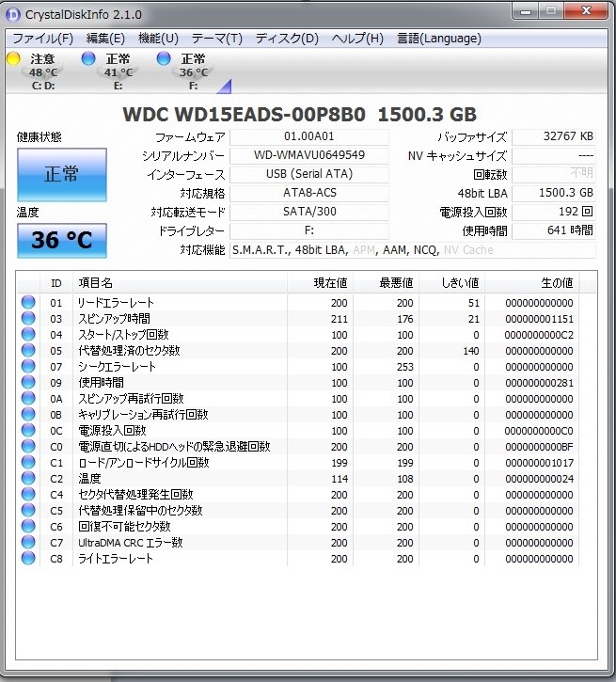Click the status icon for ID 0B
The height and width of the screenshot is (682, 616).
click(x=28, y=415)
